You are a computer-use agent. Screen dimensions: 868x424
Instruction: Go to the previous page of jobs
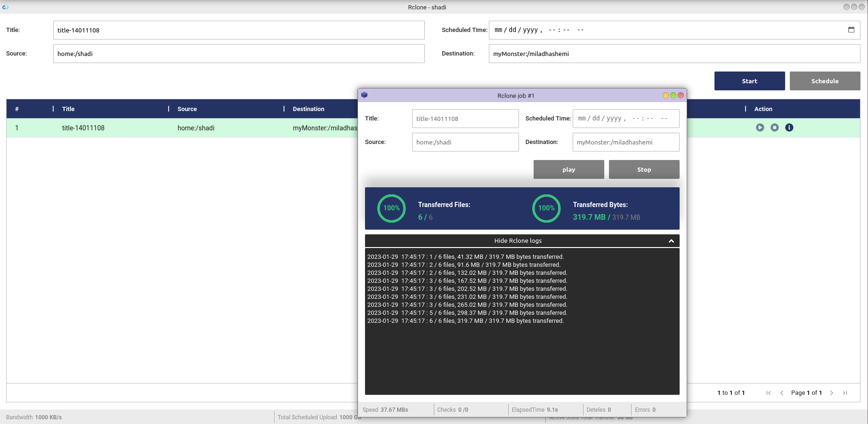[x=782, y=393]
